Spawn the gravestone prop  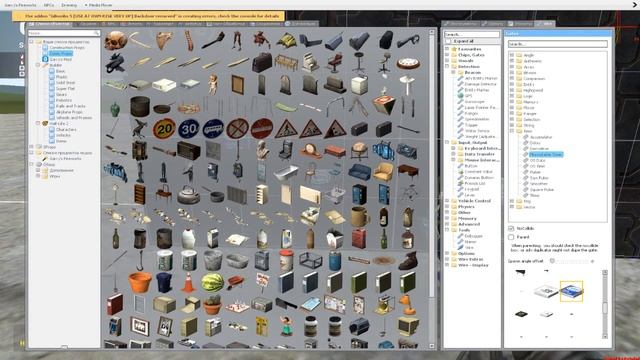tap(286, 84)
